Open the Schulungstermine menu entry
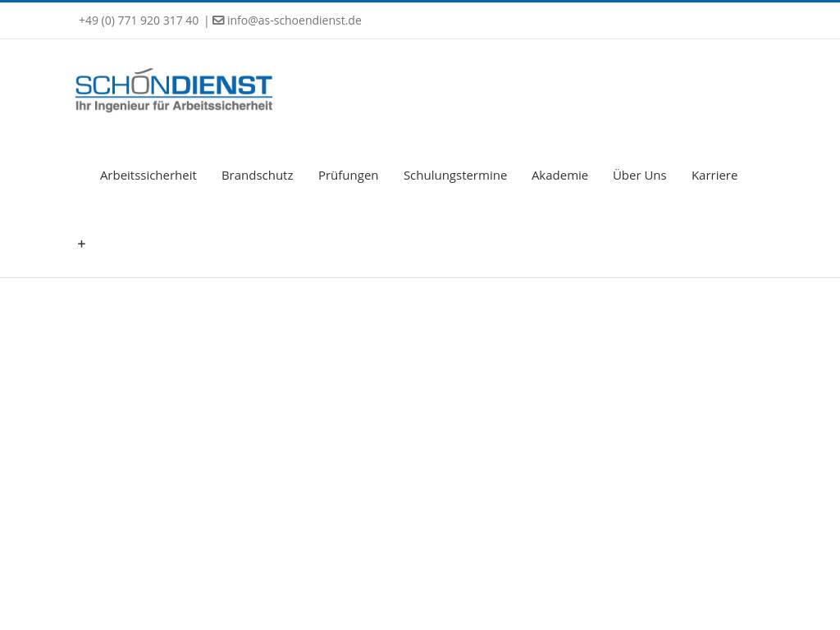Screen dimensions: 840x630 [x=454, y=175]
